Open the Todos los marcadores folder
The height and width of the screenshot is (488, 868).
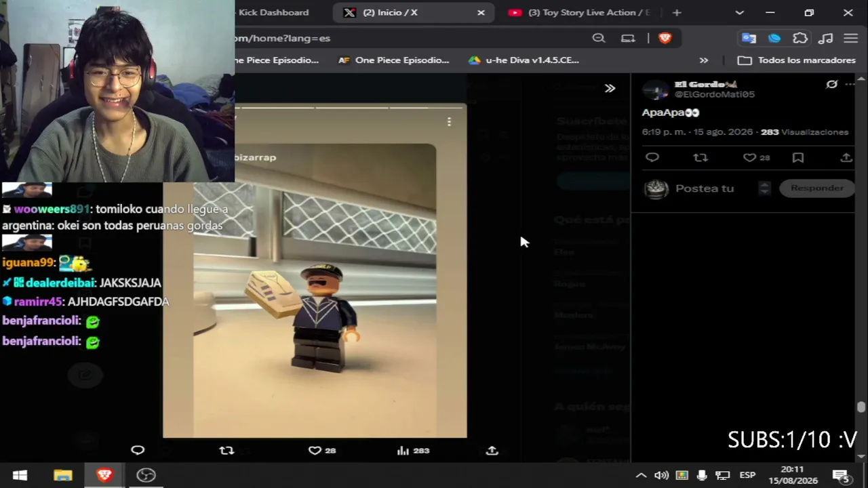coord(797,60)
